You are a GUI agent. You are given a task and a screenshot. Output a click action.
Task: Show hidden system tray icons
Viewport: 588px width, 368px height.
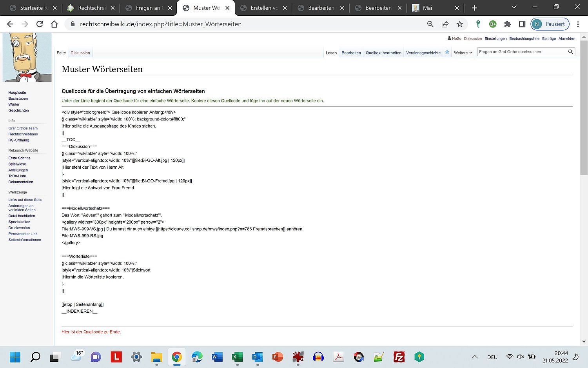pyautogui.click(x=475, y=357)
